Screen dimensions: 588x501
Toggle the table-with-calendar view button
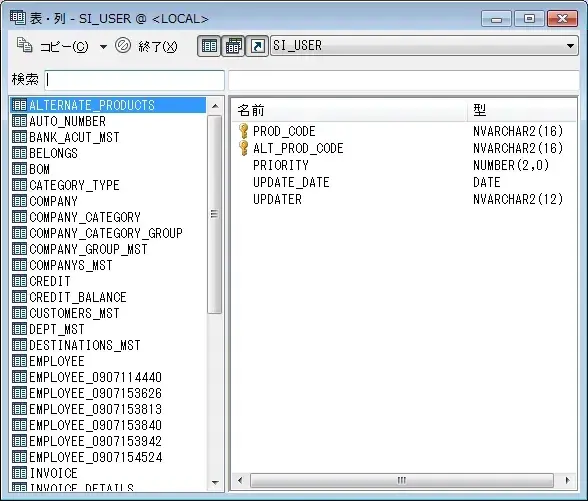click(233, 46)
